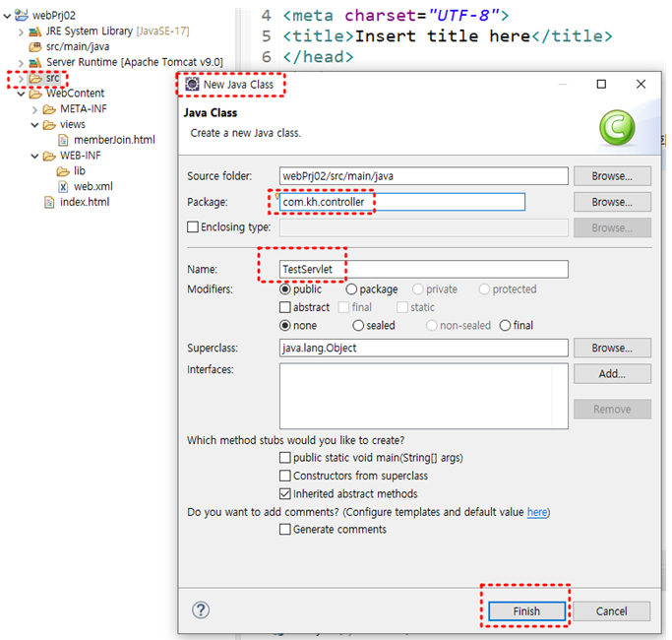Click the index.html file icon
The width and height of the screenshot is (672, 640).
(x=49, y=202)
